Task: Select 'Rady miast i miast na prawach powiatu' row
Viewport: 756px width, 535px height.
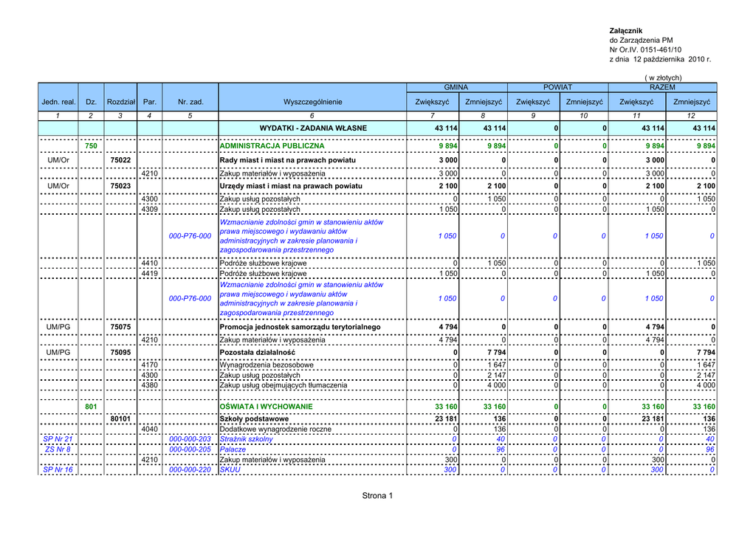Action: coord(288,160)
